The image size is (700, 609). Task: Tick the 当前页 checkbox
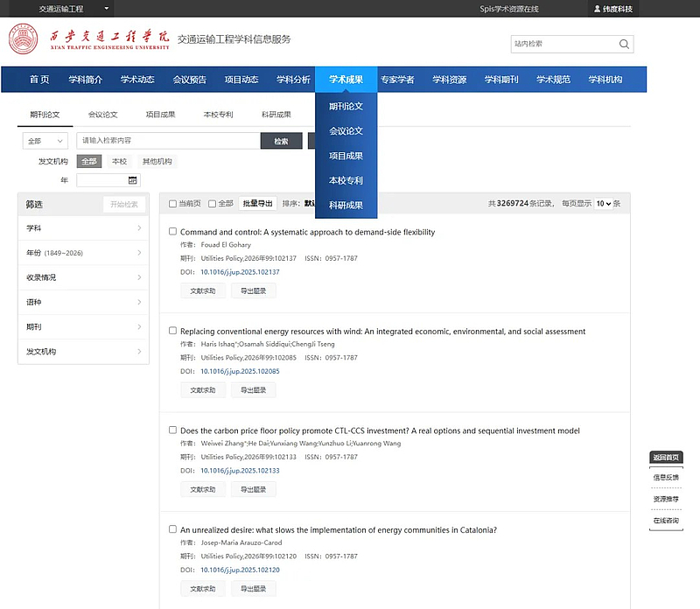click(x=173, y=204)
